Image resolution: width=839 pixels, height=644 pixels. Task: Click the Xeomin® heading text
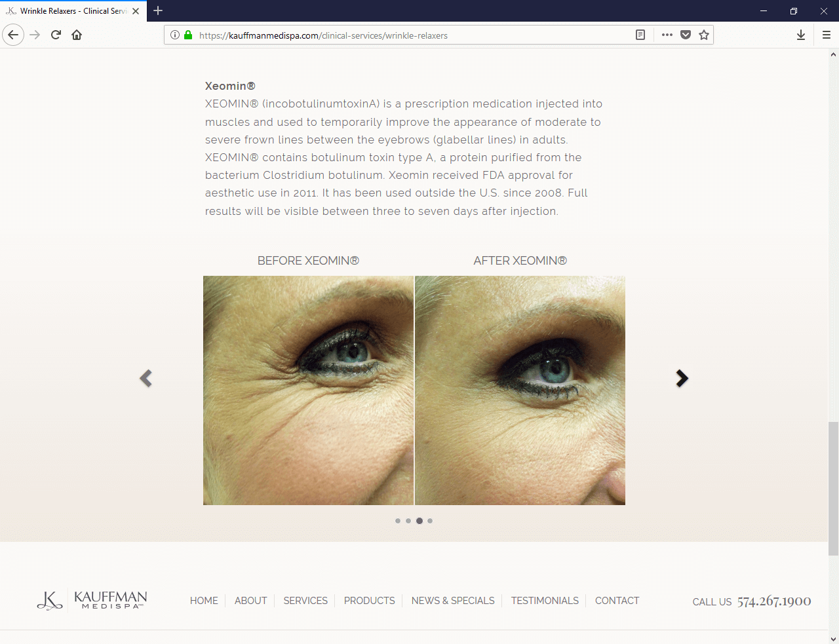point(230,86)
